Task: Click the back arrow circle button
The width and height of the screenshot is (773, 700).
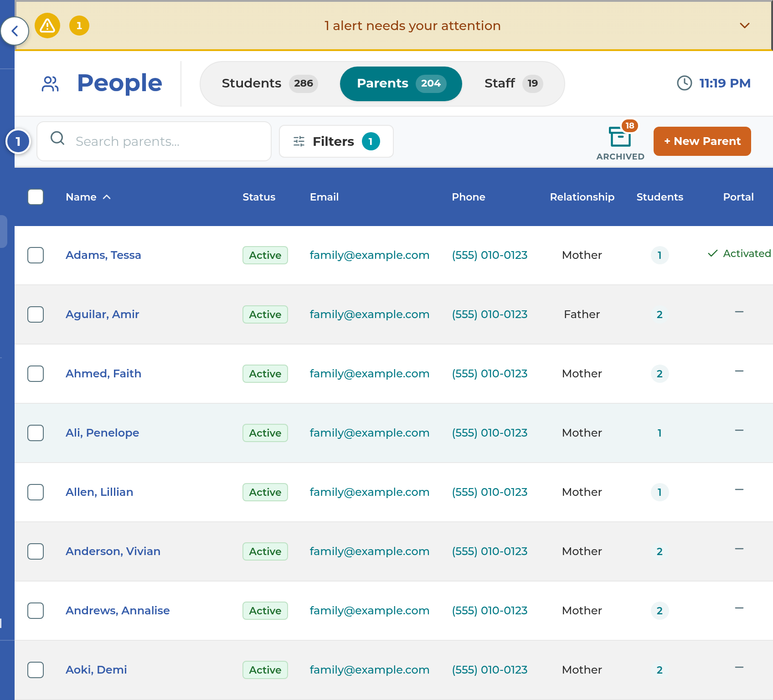Action: (15, 31)
